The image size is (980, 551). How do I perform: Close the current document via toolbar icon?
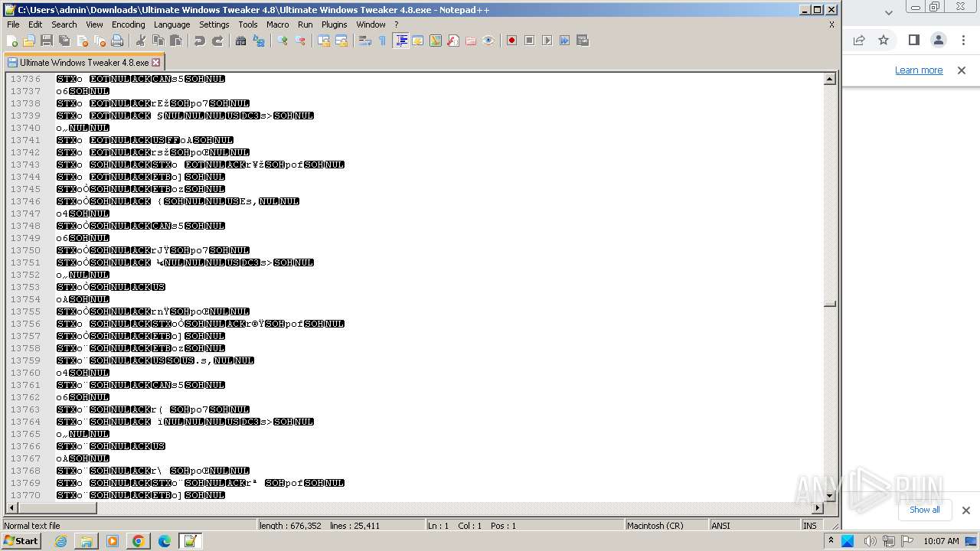click(x=82, y=41)
